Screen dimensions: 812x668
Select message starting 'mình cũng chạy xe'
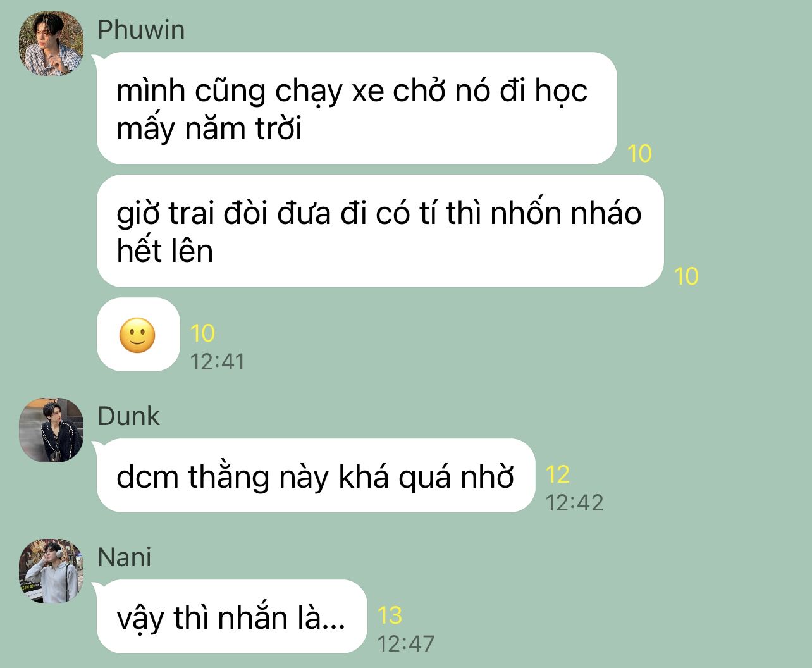pyautogui.click(x=357, y=108)
